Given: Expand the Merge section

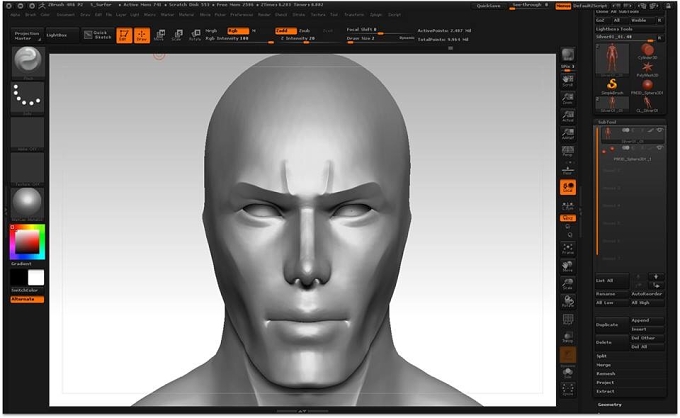Looking at the screenshot, I should coord(604,365).
